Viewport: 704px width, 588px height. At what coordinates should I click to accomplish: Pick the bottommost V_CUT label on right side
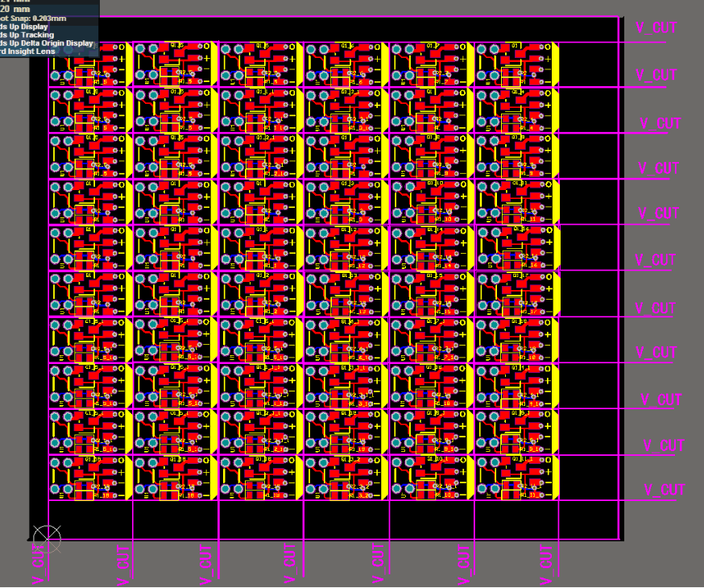pos(665,490)
